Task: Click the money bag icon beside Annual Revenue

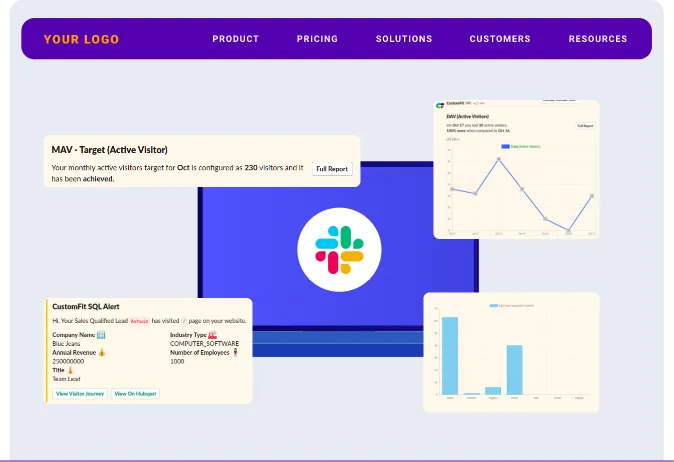Action: (x=101, y=352)
